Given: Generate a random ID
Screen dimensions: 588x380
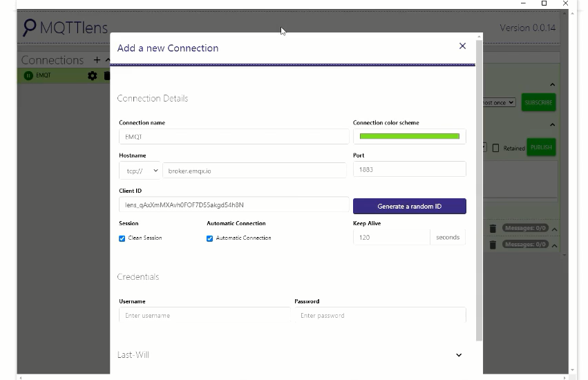Looking at the screenshot, I should (410, 207).
